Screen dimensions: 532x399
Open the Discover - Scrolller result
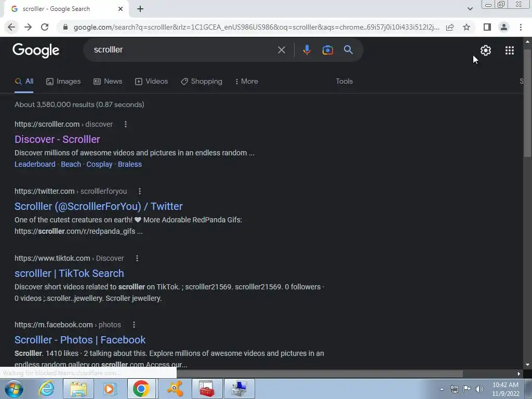pos(57,139)
